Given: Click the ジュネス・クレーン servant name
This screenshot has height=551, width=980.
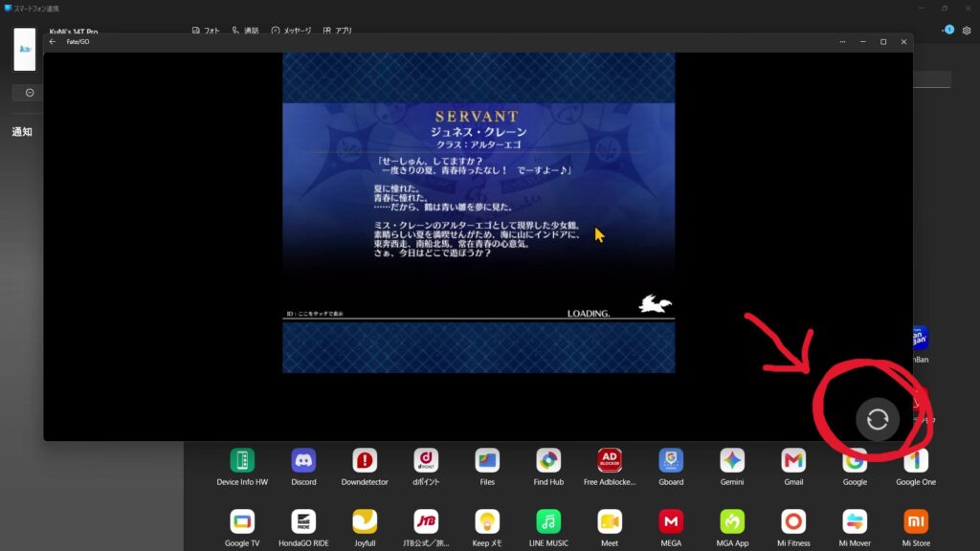Looking at the screenshot, I should (x=479, y=132).
